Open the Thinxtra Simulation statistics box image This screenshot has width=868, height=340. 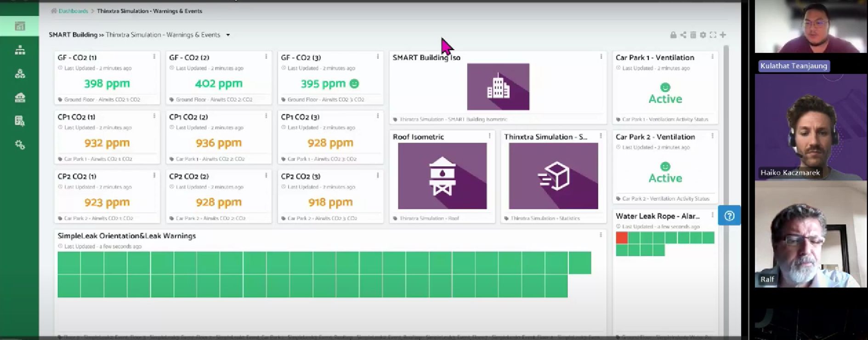pos(554,176)
